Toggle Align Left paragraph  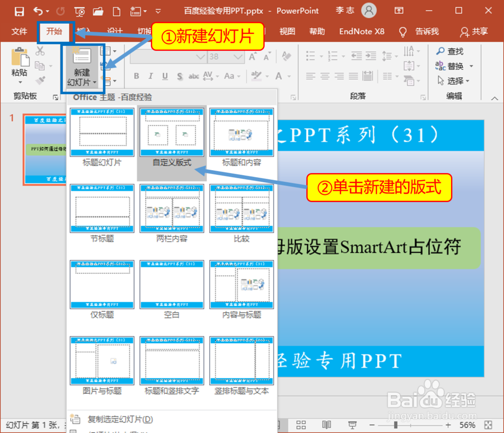coord(310,76)
